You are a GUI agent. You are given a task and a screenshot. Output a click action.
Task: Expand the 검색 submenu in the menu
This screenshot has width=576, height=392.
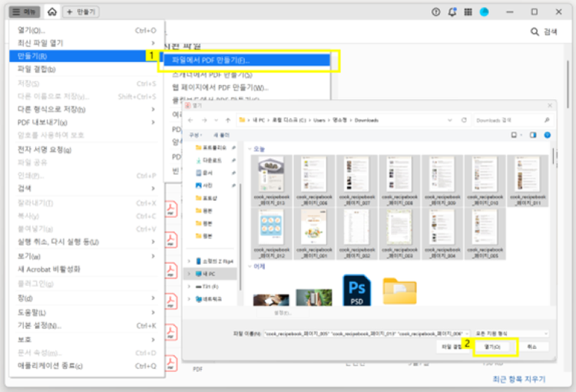tap(87, 188)
